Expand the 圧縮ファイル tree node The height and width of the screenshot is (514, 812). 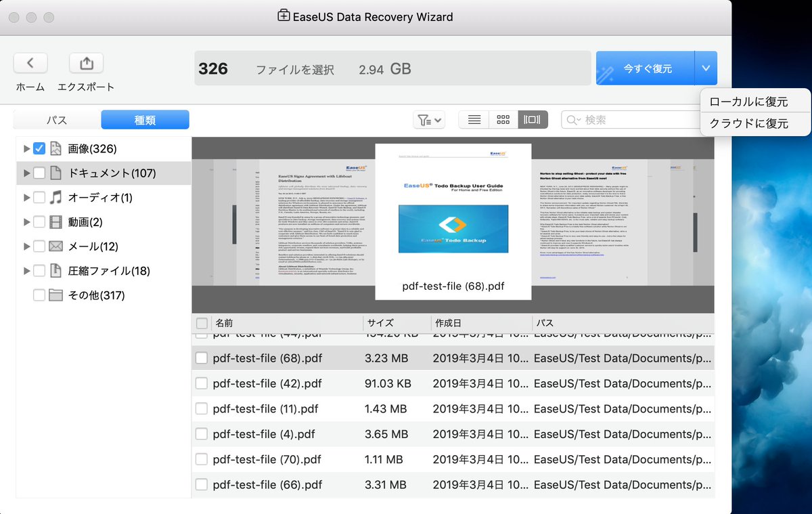[x=26, y=270]
